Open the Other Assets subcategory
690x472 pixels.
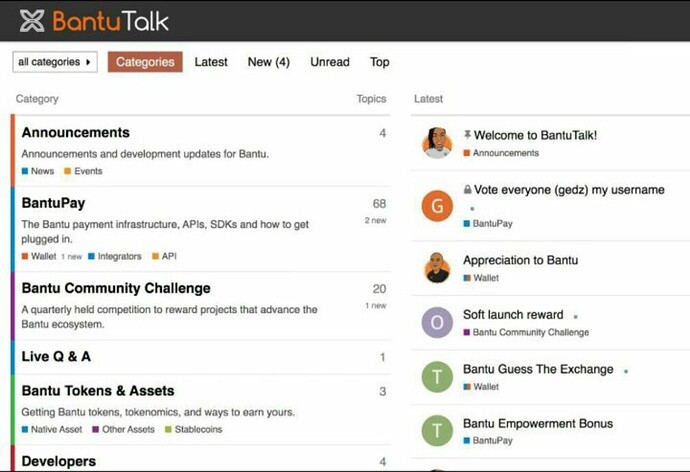124,429
